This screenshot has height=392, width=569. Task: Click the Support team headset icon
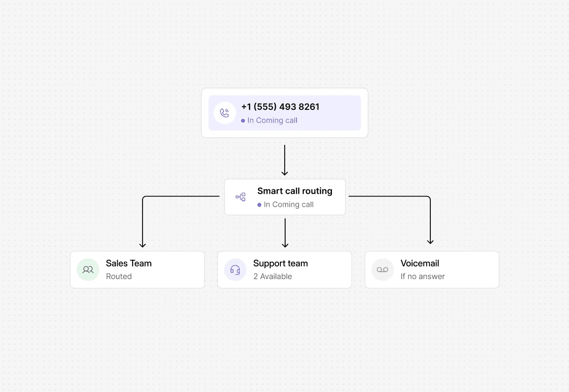(235, 269)
